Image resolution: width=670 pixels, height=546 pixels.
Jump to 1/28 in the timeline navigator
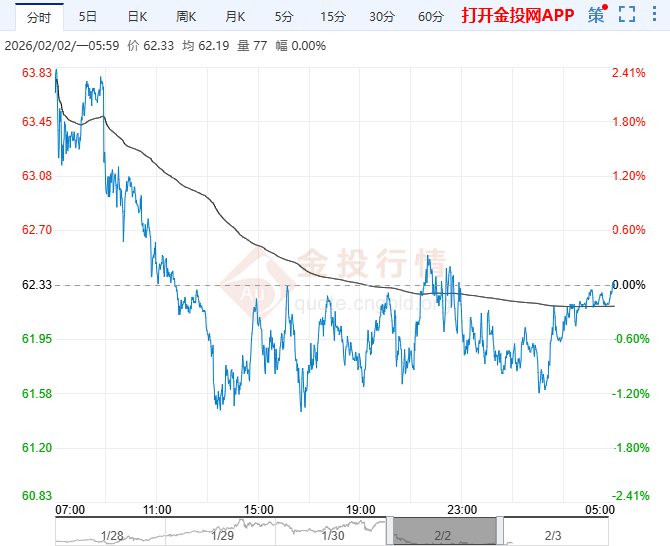(x=112, y=535)
